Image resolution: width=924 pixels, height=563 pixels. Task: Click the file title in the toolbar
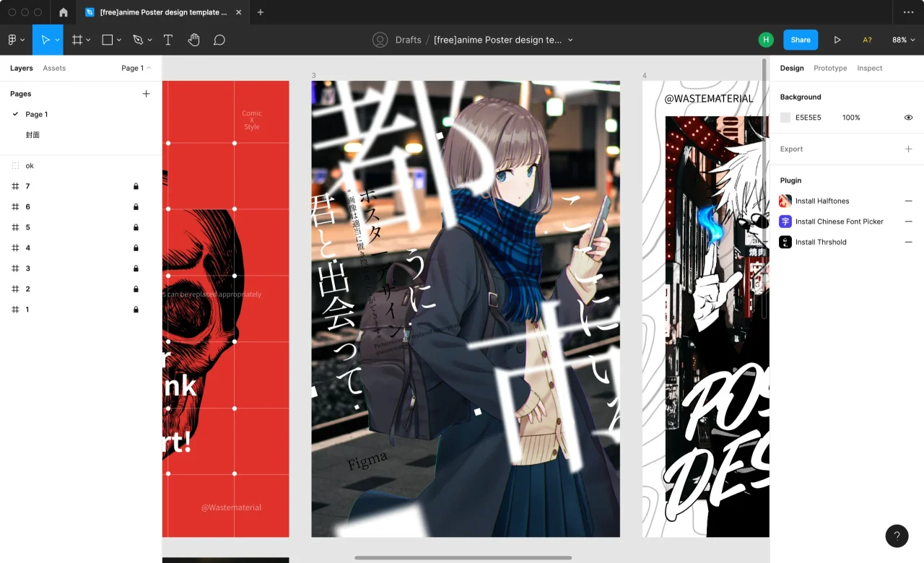[x=498, y=40]
